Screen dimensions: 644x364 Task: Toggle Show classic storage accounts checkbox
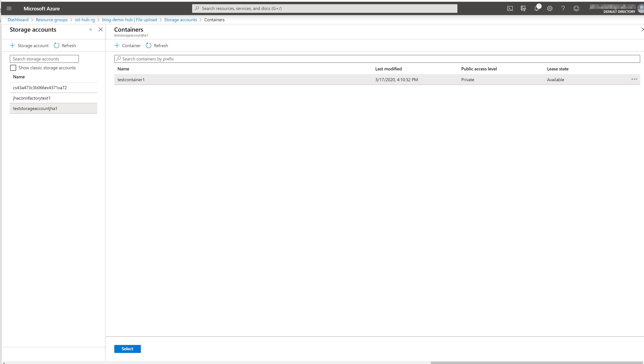point(13,68)
